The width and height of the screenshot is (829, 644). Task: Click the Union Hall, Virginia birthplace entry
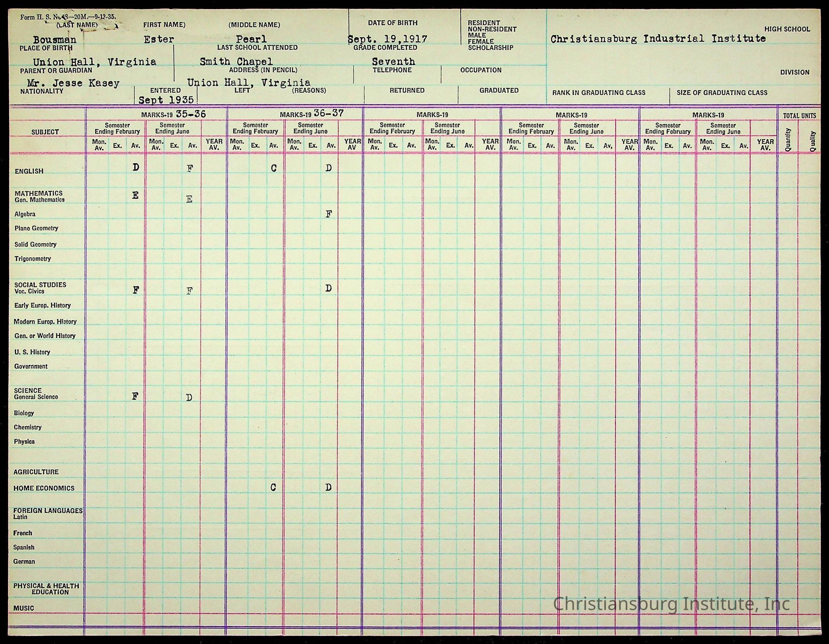coord(94,62)
